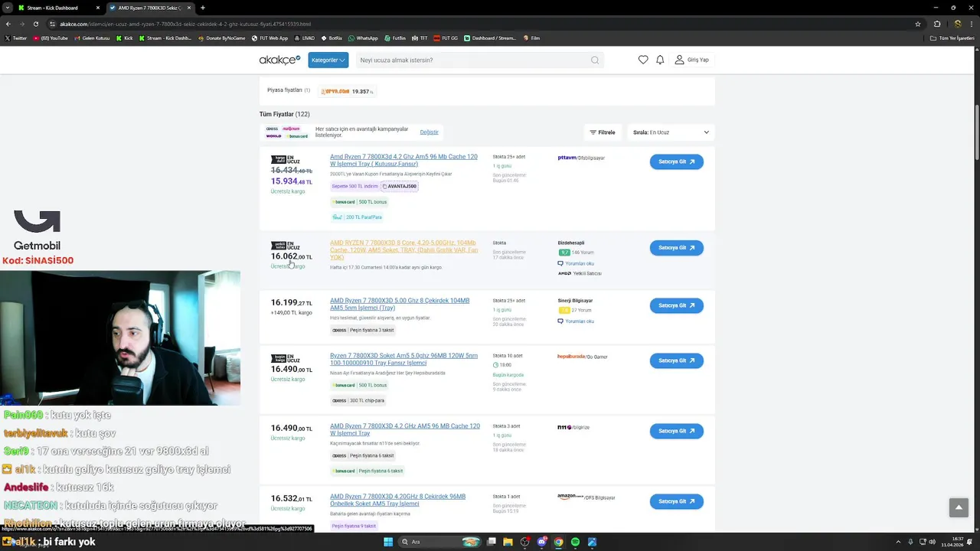This screenshot has width=980, height=551.
Task: Click the search magnifier icon
Action: pos(595,60)
